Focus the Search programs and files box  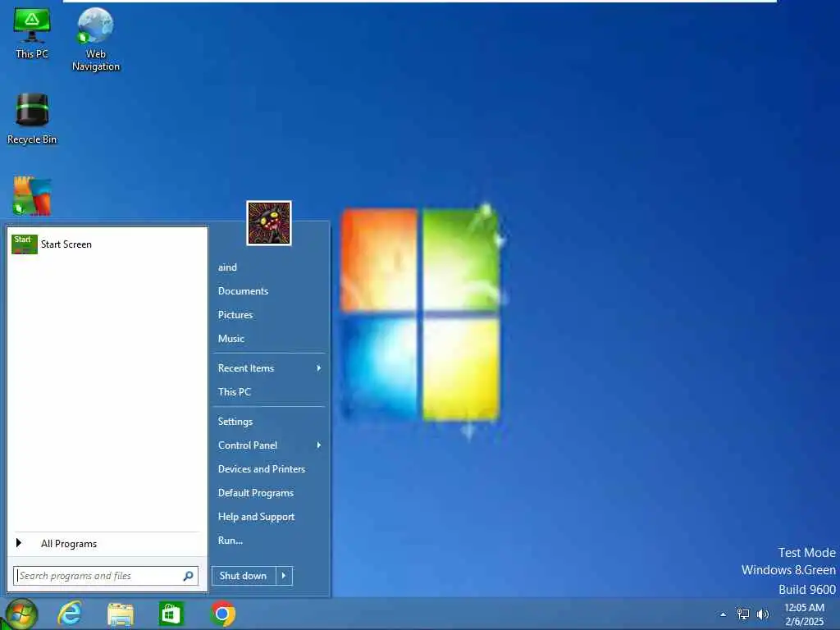click(x=106, y=576)
